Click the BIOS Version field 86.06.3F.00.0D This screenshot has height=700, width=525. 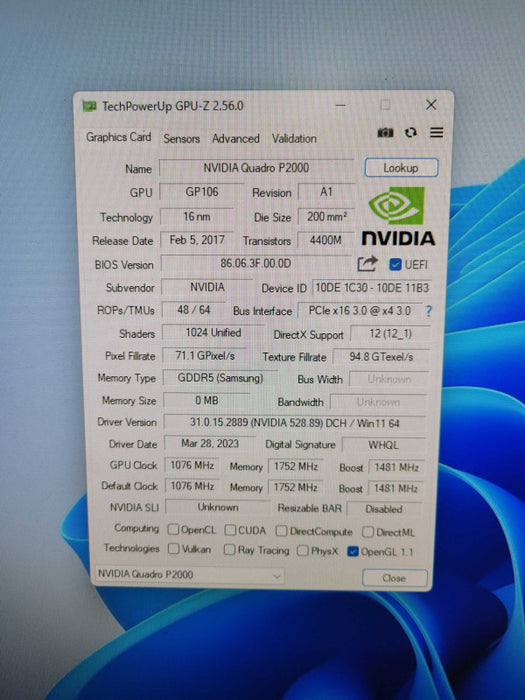pos(256,263)
